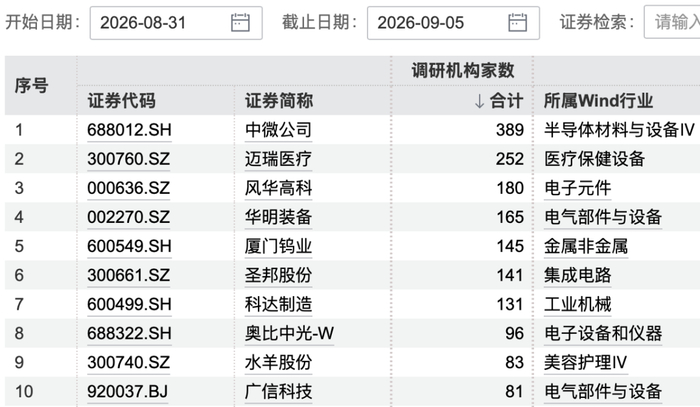Click the 证券代码 column header
Viewport: 700px width, 407px height.
coord(121,101)
